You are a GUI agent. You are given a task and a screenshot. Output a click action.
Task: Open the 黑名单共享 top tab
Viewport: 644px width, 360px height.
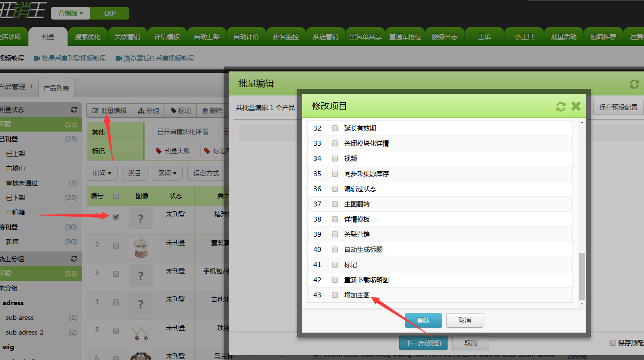tap(365, 37)
